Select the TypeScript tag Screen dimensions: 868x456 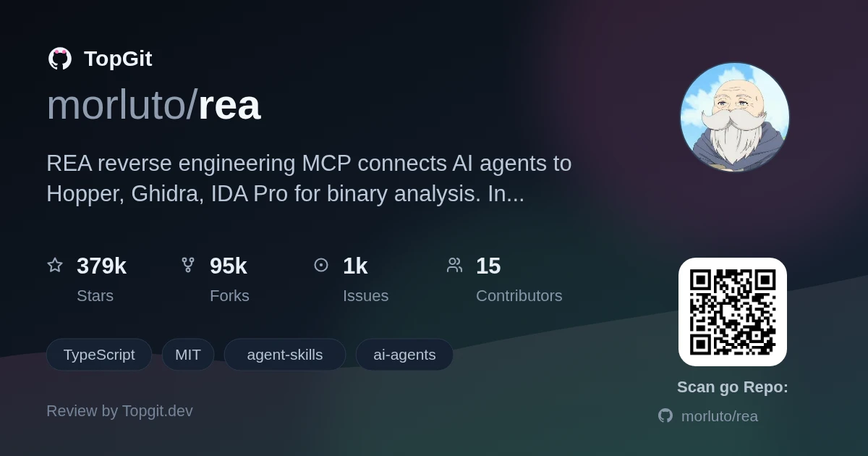point(99,355)
